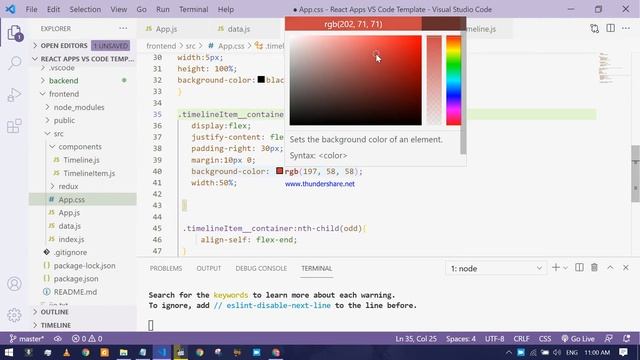640x360 pixels.
Task: Click the hue strip in color picker
Action: [453, 80]
